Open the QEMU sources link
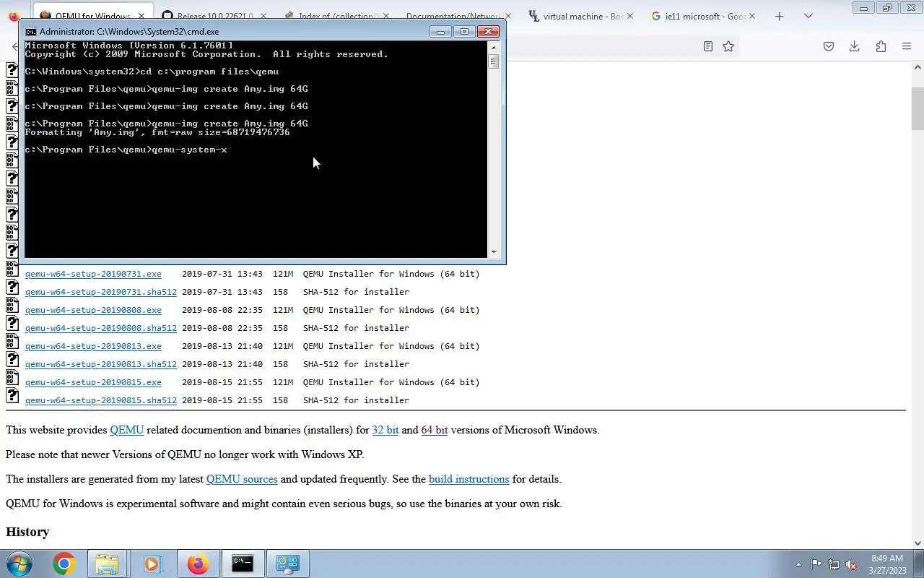The width and height of the screenshot is (924, 578). click(242, 479)
